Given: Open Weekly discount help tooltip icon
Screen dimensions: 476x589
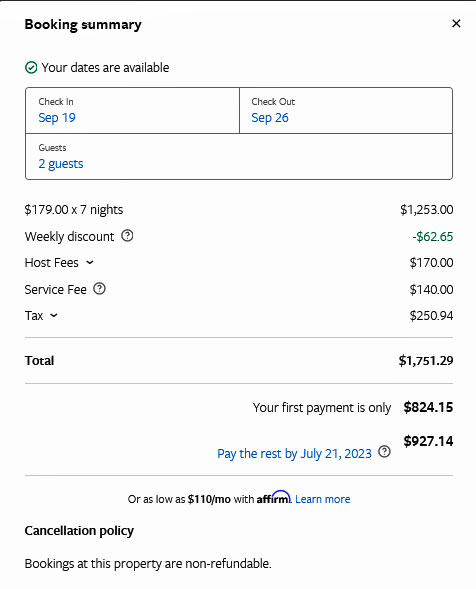Looking at the screenshot, I should [x=127, y=236].
